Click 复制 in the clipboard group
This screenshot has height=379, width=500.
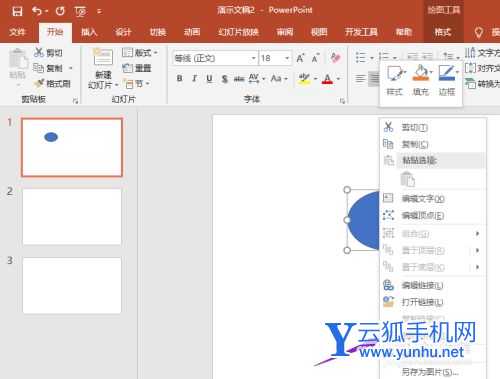[x=49, y=68]
